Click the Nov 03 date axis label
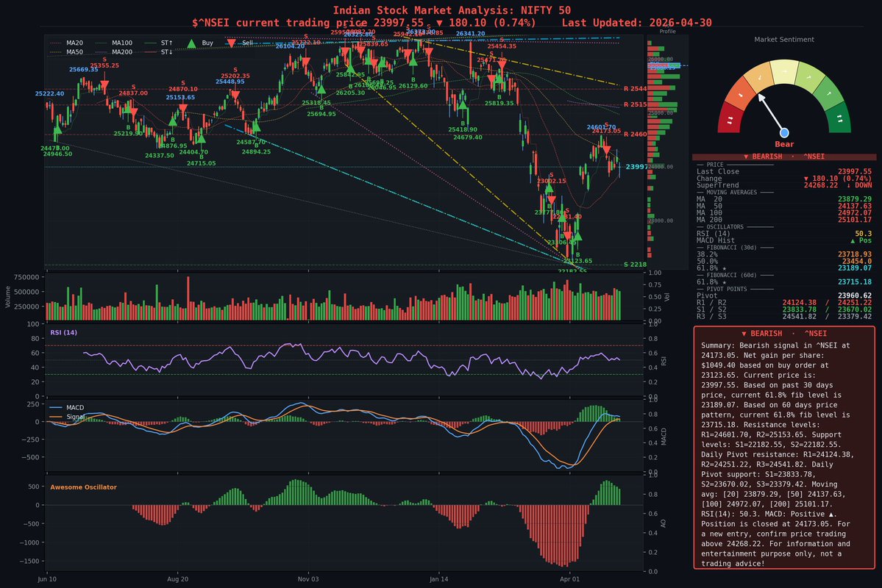 point(307,579)
